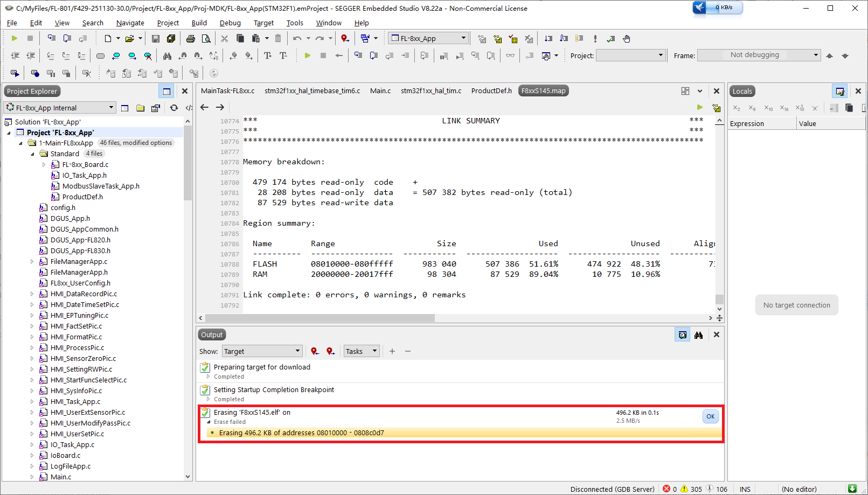Open the Tasks button in Output panel
This screenshot has width=868, height=495.
pyautogui.click(x=362, y=351)
